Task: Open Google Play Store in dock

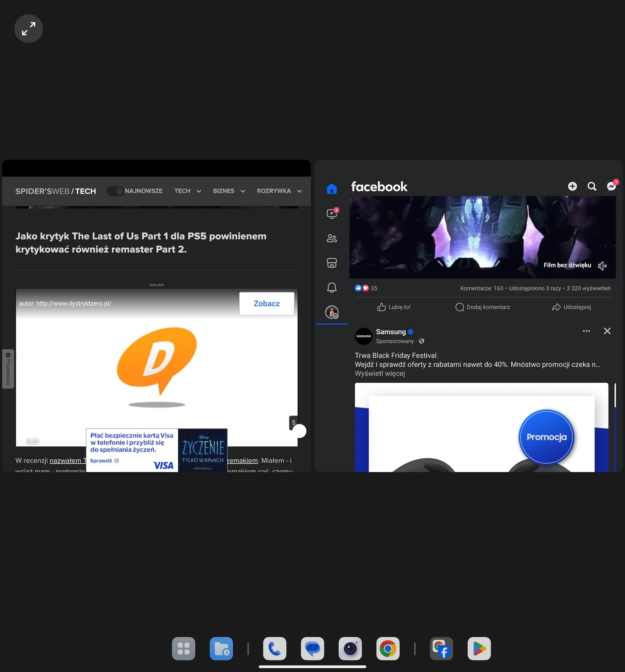Action: click(x=479, y=648)
